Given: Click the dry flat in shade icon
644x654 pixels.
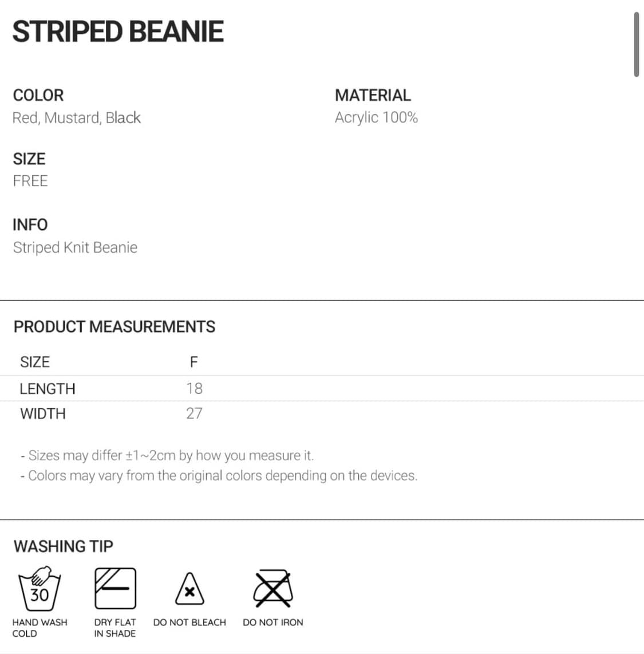Looking at the screenshot, I should pos(115,588).
